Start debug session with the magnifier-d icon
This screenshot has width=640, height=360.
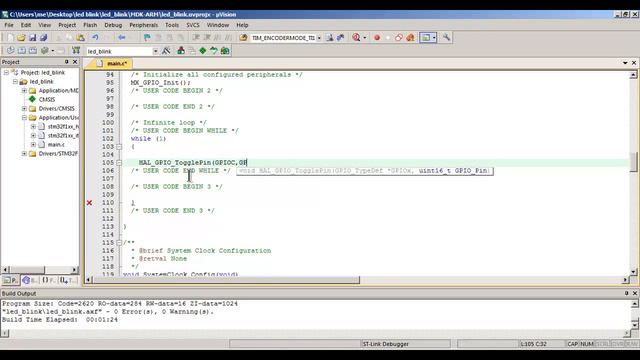click(356, 38)
